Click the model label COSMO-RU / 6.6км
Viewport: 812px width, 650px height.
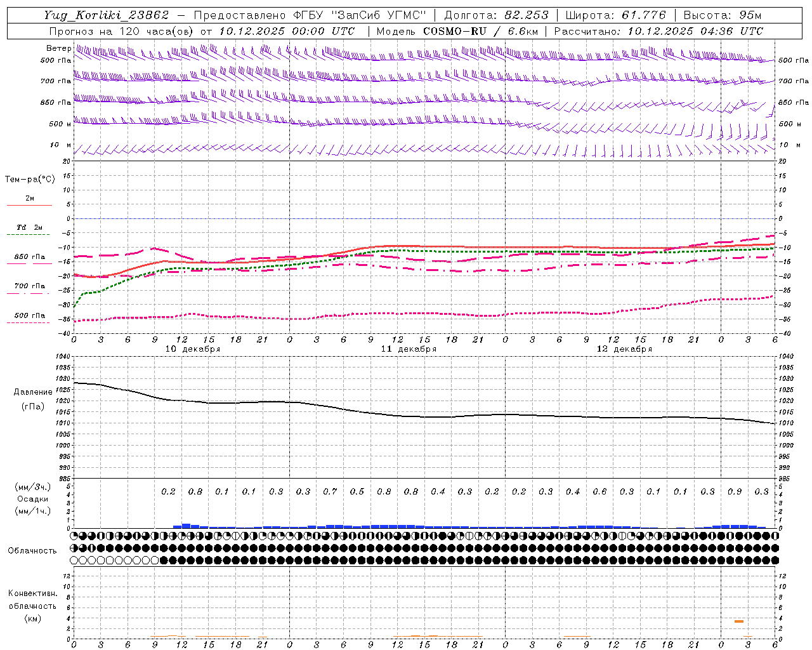[x=480, y=31]
